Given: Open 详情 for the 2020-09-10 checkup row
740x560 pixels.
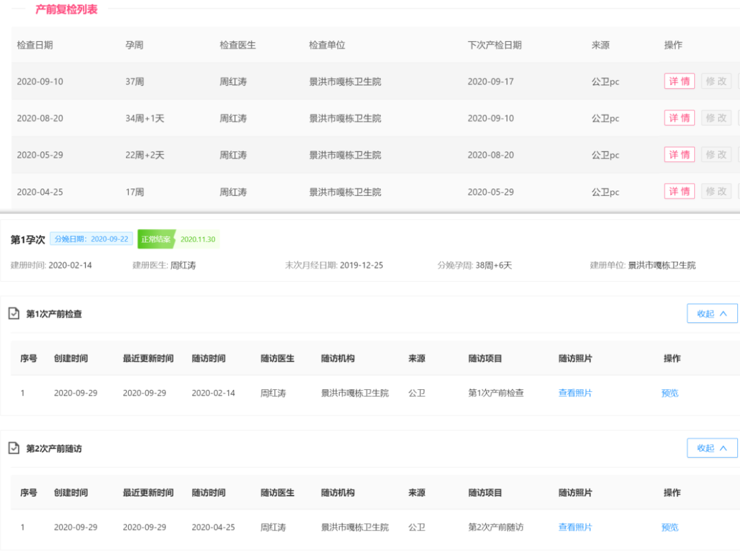Looking at the screenshot, I should click(x=678, y=81).
